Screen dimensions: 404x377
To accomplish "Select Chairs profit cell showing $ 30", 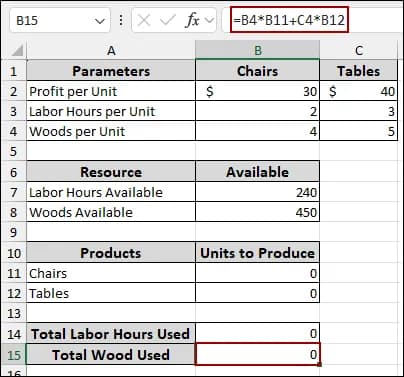I will 257,91.
